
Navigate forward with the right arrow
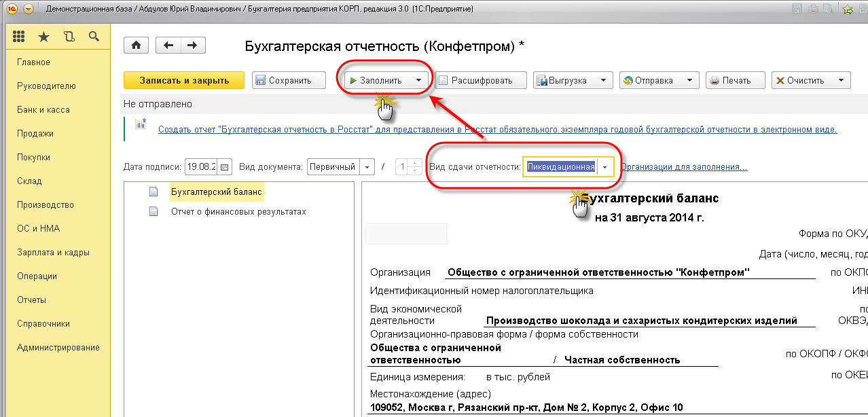tap(193, 46)
